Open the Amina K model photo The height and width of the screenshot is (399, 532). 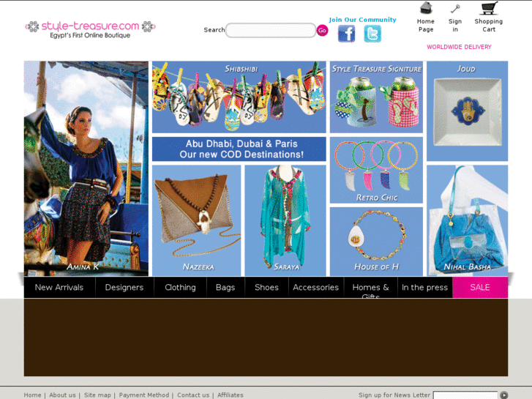(x=86, y=168)
